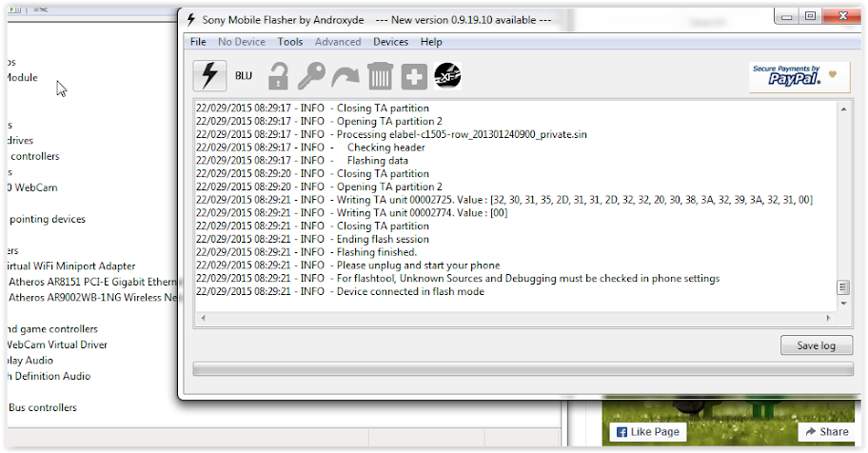Select 'WebCam Virtual Driver' in Device Manager
Image resolution: width=868 pixels, height=453 pixels.
57,345
